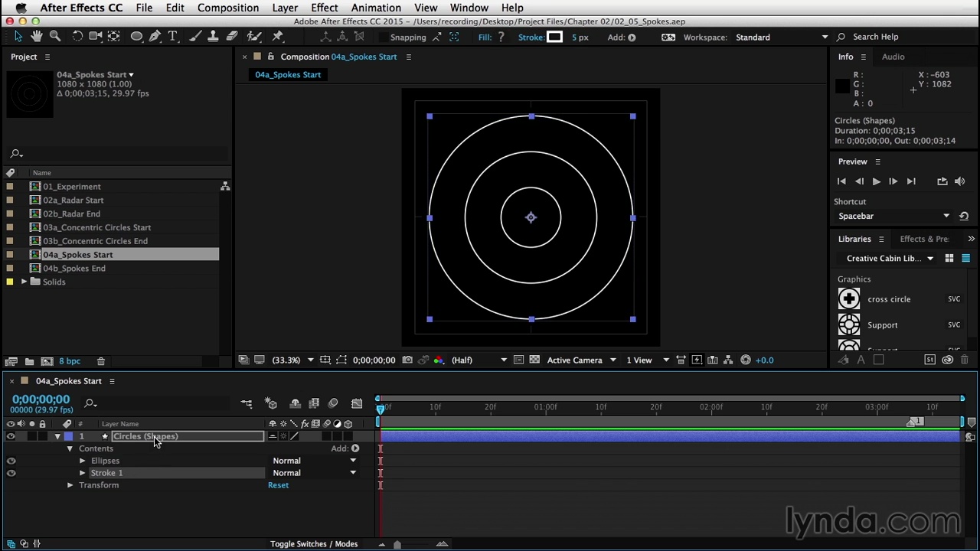This screenshot has height=551, width=980.
Task: Select the Selection arrow tool
Action: pos(18,37)
